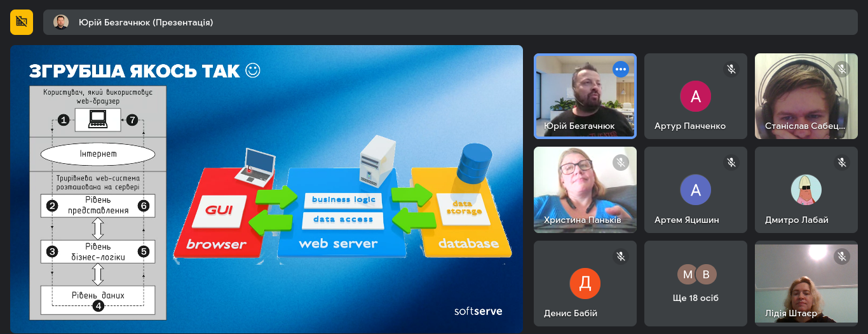The height and width of the screenshot is (334, 868).
Task: Click muted mic icon on Станіслав Сабец tile
Action: tap(842, 69)
